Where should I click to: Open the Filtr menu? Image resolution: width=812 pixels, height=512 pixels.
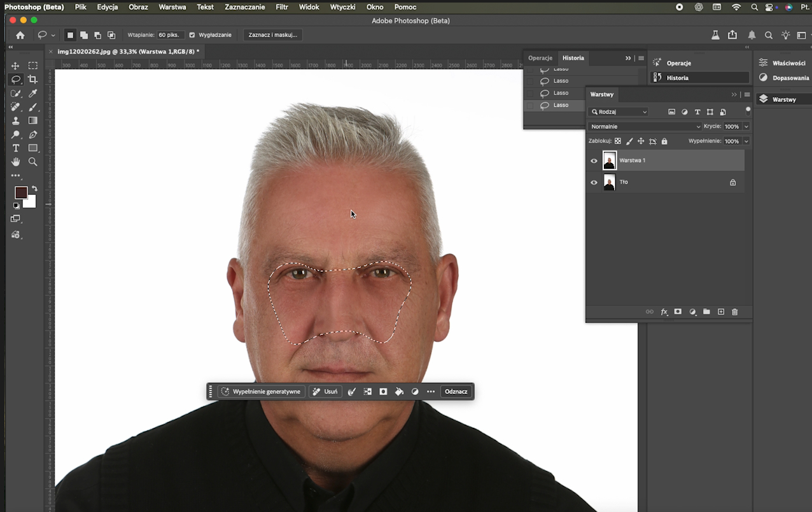tap(282, 7)
